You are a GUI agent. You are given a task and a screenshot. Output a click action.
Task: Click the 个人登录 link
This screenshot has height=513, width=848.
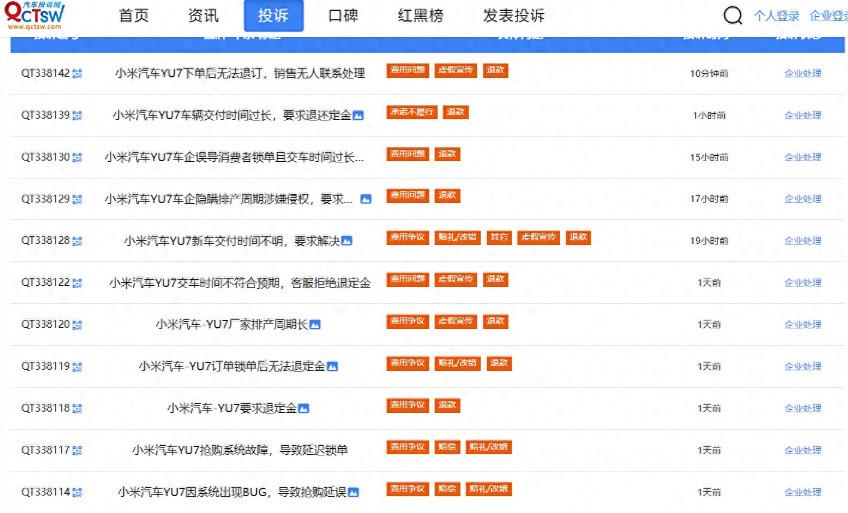[x=777, y=16]
